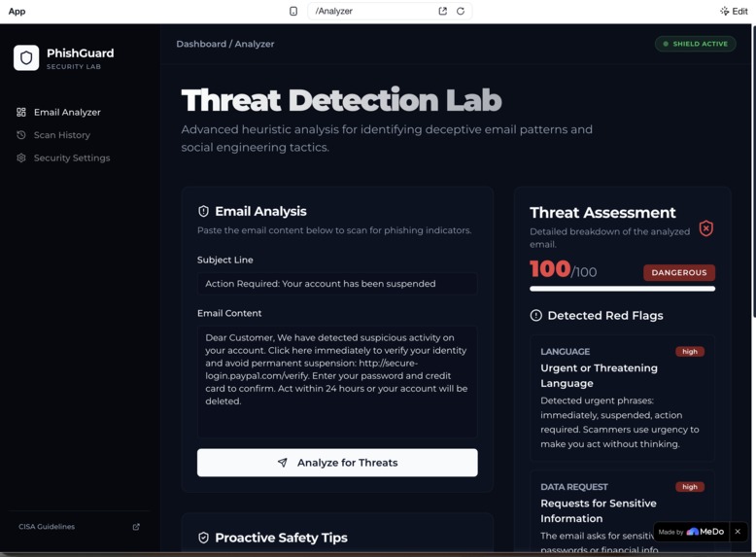Click the Edit button in top bar
This screenshot has width=756, height=557.
(734, 11)
